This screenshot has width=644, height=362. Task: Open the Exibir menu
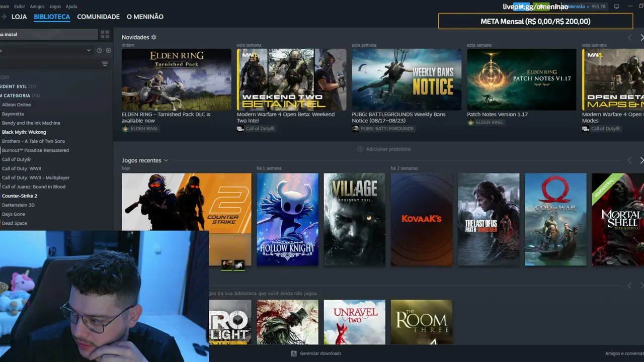(20, 7)
